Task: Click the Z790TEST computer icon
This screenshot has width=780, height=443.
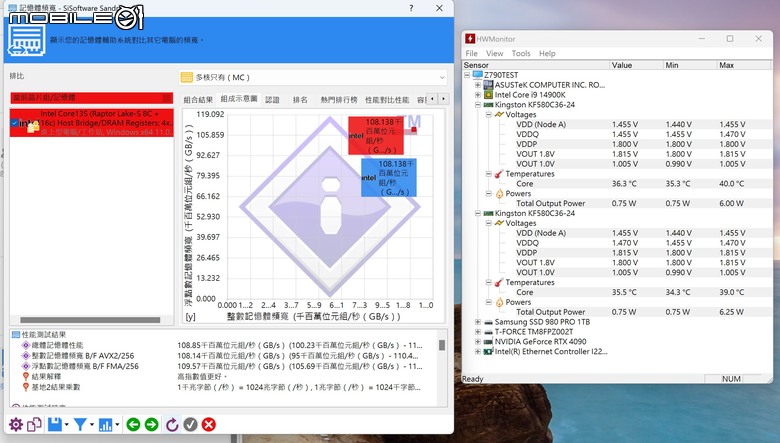Action: (x=478, y=75)
